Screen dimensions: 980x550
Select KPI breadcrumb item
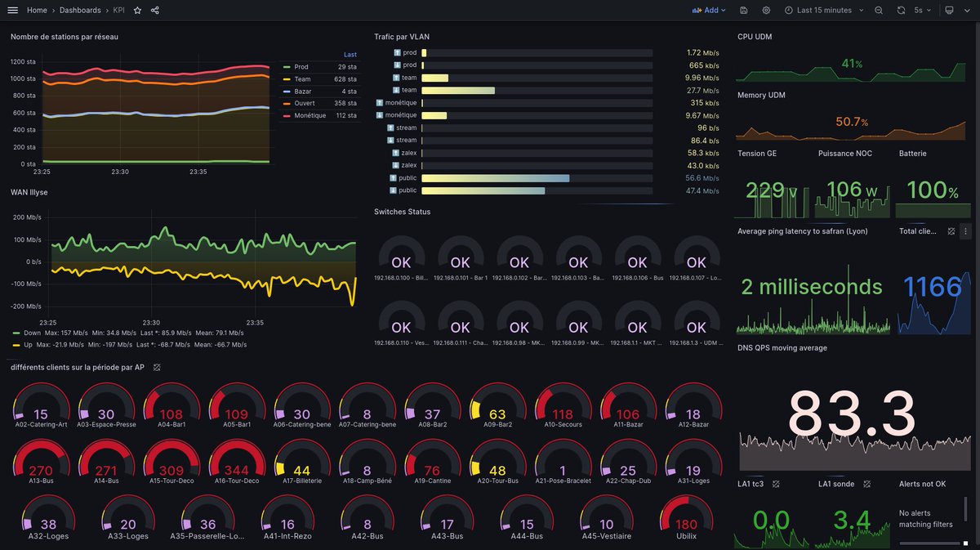119,11
